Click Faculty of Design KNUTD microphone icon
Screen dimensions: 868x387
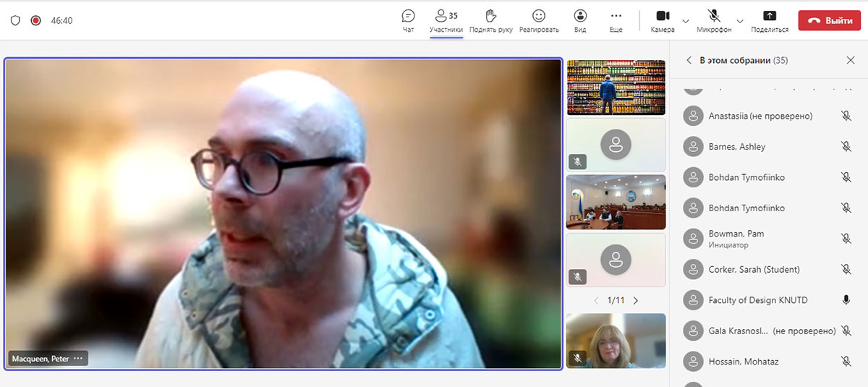[846, 300]
